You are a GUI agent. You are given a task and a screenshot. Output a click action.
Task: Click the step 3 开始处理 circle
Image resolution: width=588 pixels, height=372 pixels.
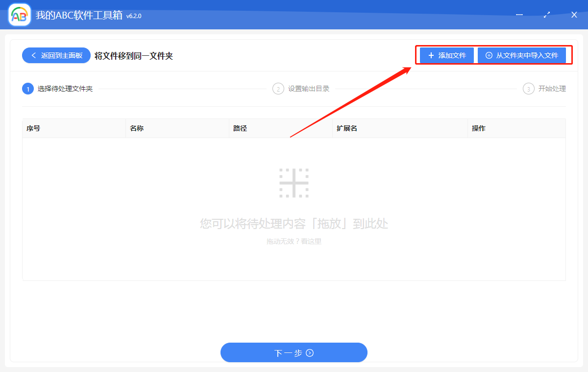pos(528,89)
